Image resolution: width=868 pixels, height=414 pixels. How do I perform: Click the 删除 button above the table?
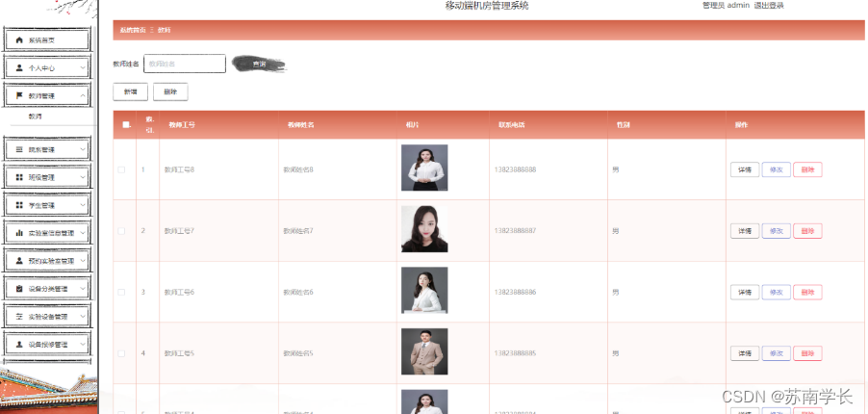[x=170, y=92]
